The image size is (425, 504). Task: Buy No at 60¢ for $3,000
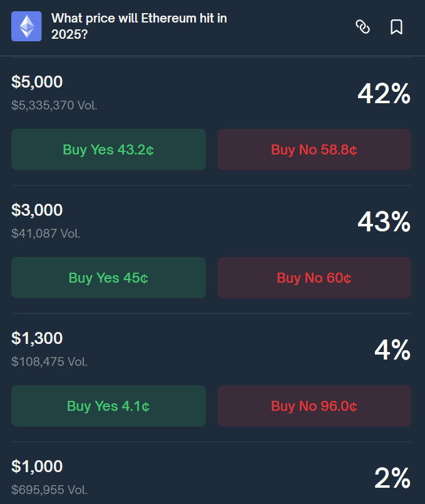314,278
